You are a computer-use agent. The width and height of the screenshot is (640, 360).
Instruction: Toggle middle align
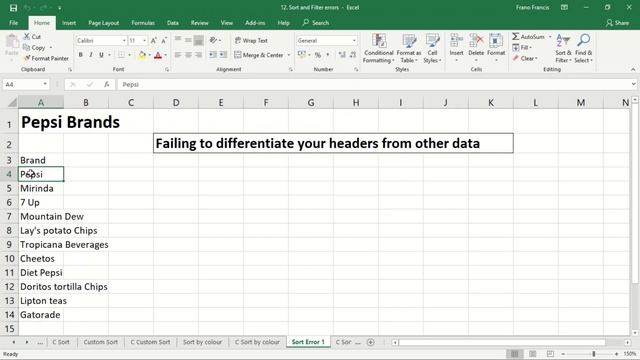coord(188,40)
